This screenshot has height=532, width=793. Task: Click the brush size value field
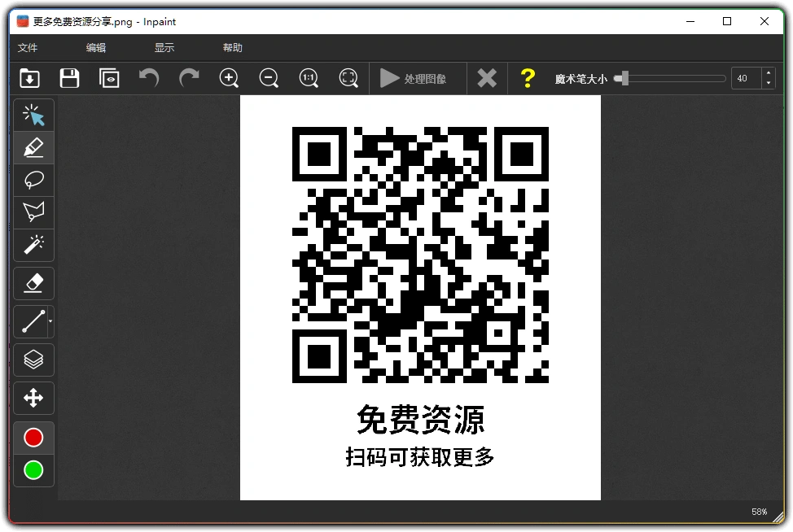click(743, 78)
